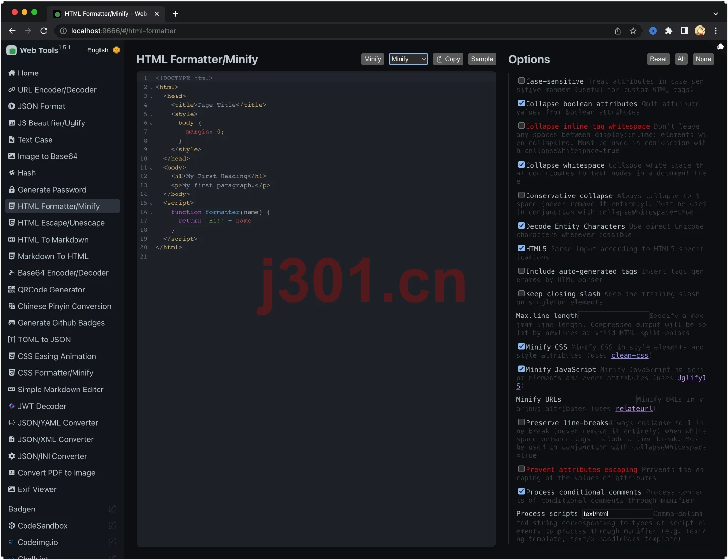728x560 pixels.
Task: Collapse the style fold arrow on line 5
Action: coord(151,115)
